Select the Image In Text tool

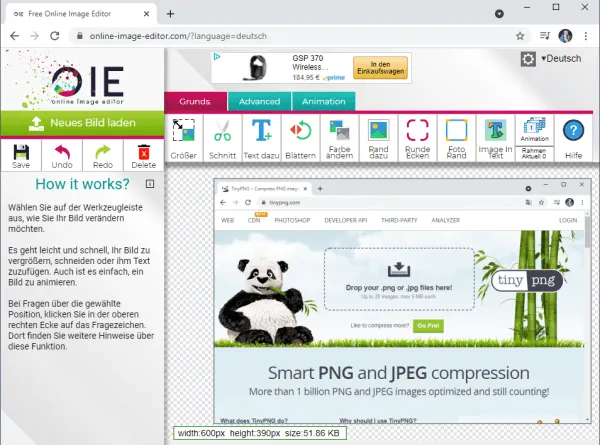pyautogui.click(x=496, y=138)
